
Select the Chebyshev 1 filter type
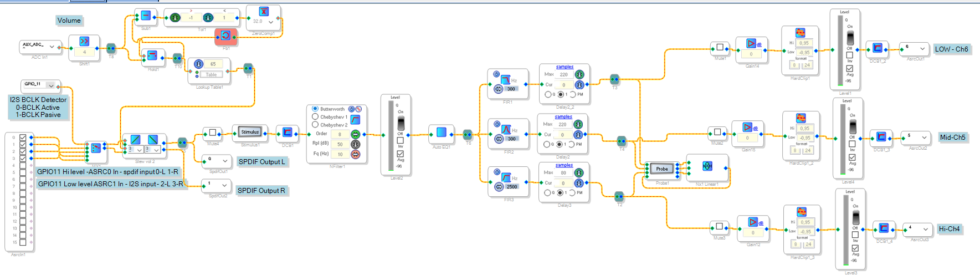315,117
